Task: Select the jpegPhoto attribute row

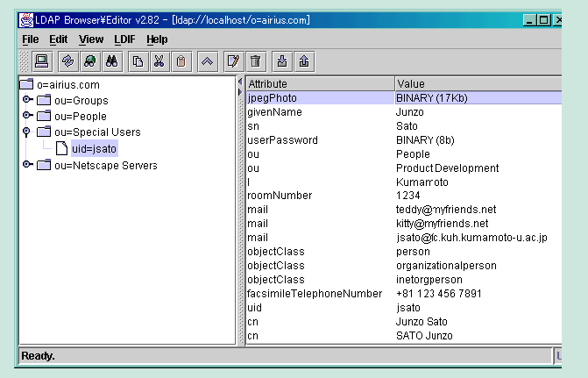Action: point(404,98)
